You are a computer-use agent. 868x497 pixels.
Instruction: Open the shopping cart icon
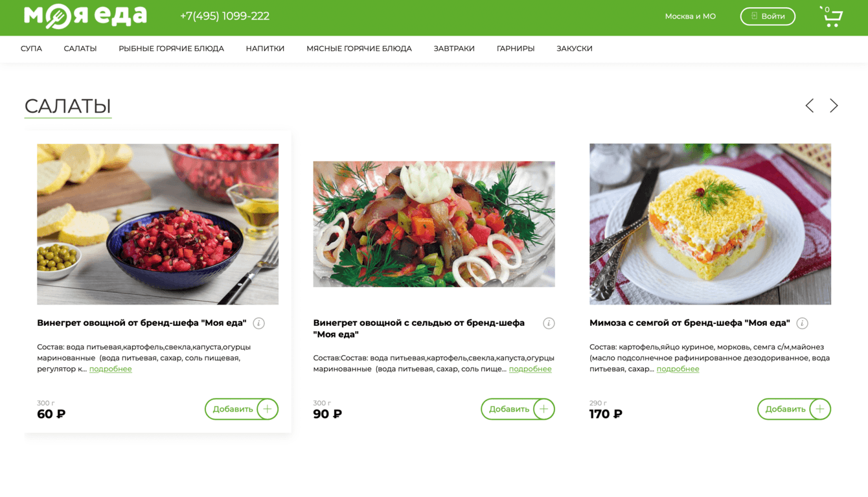832,16
